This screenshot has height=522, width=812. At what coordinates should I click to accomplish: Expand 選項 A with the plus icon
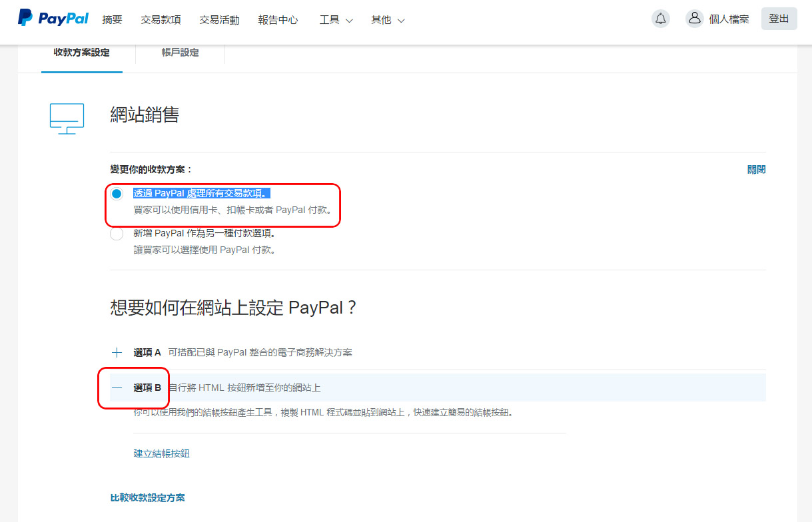(x=117, y=352)
